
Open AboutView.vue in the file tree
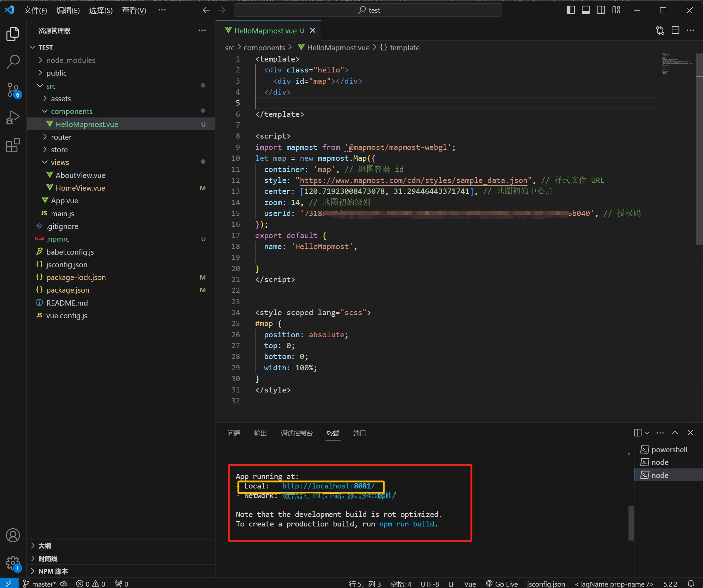(80, 175)
